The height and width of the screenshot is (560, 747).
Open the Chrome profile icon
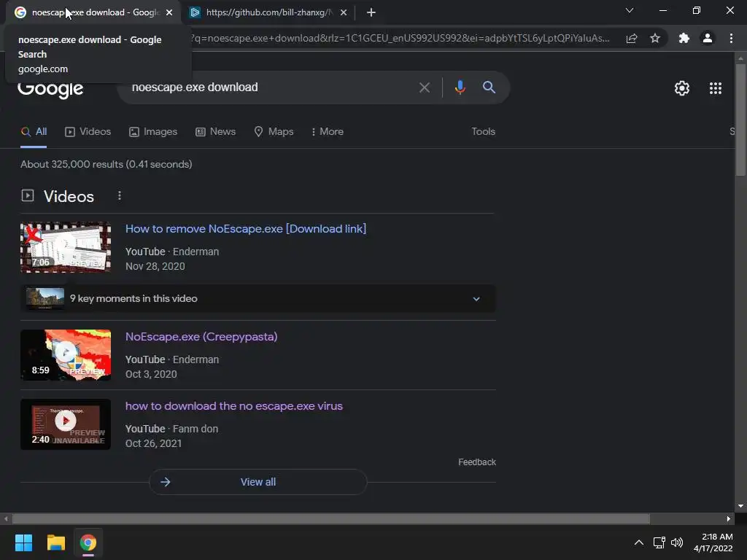click(708, 38)
